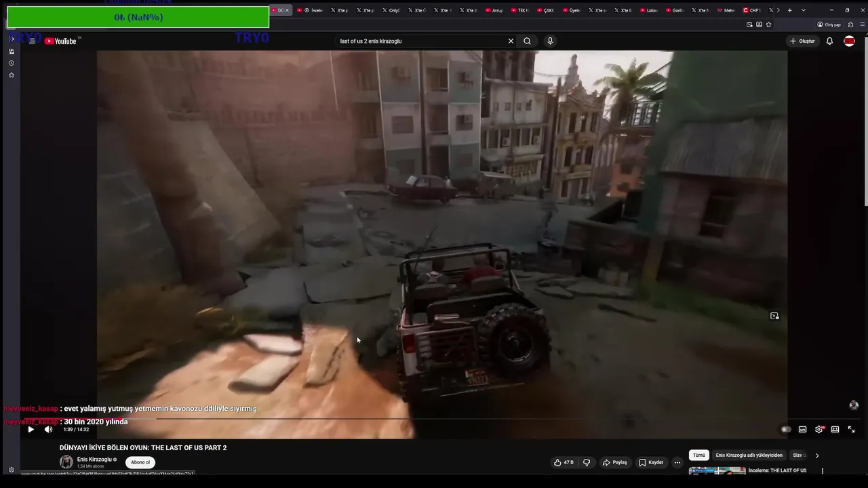Open the sidebar settings gear at bottom left

pos(11,470)
